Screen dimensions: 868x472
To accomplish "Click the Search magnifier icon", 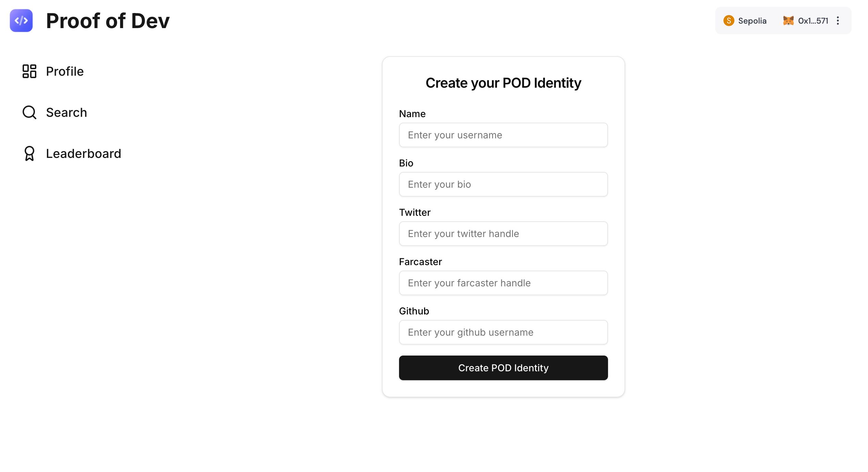I will (30, 112).
